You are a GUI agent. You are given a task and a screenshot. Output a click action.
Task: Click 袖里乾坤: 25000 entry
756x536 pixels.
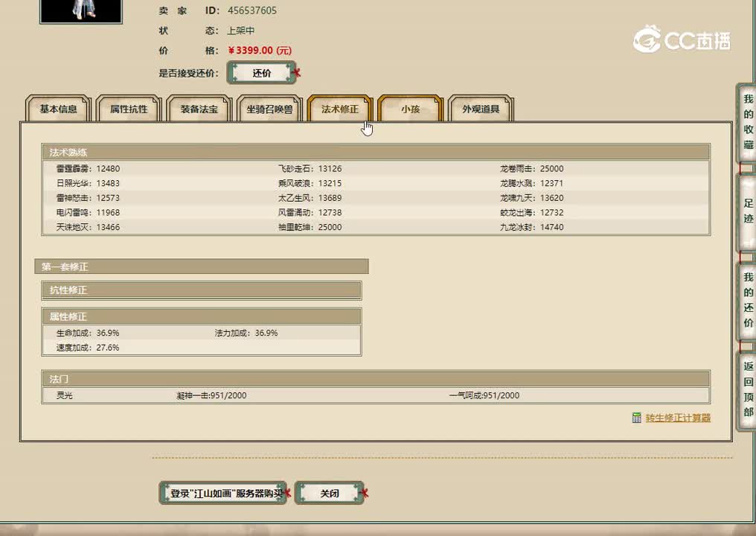310,227
